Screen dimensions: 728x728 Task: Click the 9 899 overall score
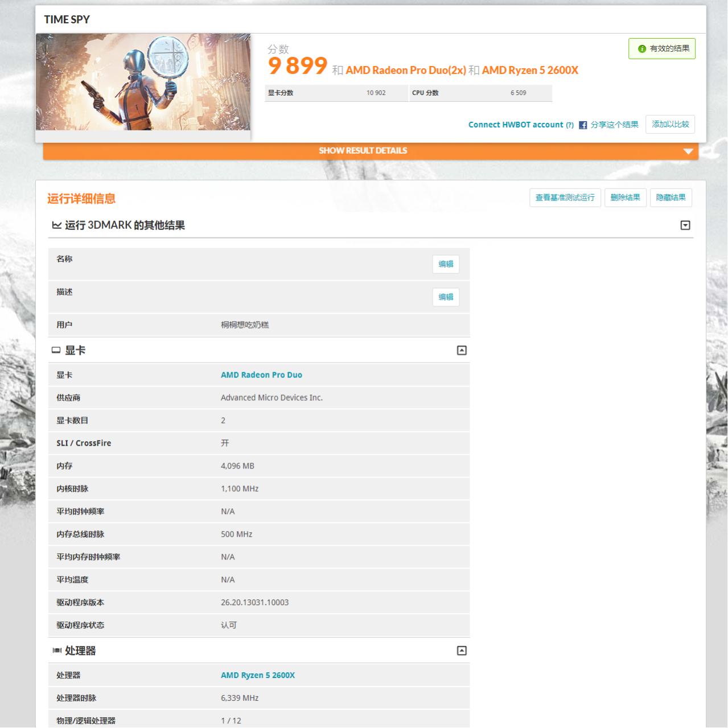tap(297, 66)
